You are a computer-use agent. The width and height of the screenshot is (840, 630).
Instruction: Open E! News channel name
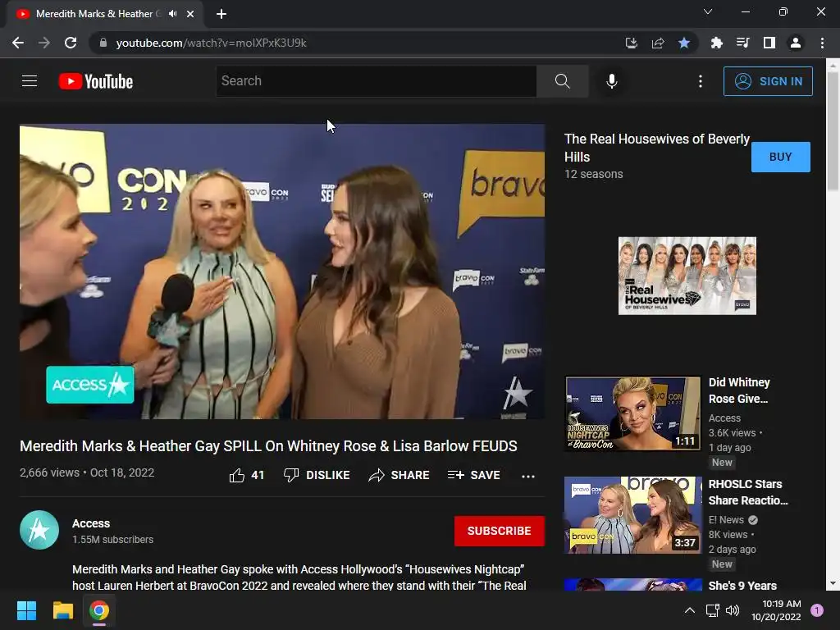[726, 519]
